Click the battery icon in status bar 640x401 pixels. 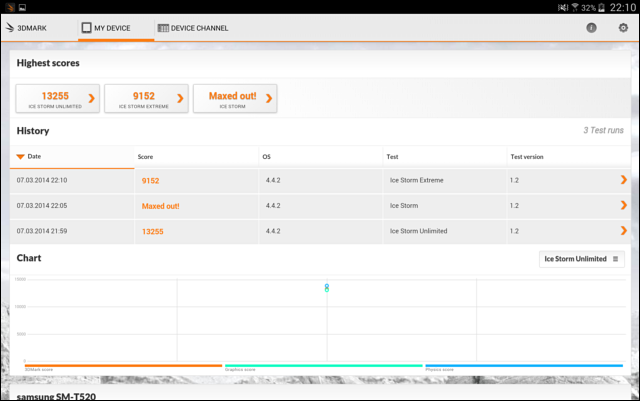click(x=601, y=8)
